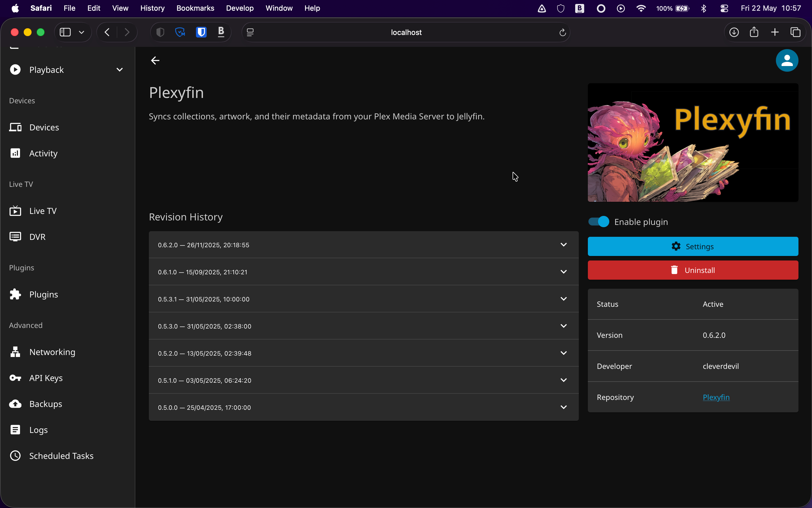Click the privacy shield half icon in toolbar
The width and height of the screenshot is (812, 508).
(160, 32)
